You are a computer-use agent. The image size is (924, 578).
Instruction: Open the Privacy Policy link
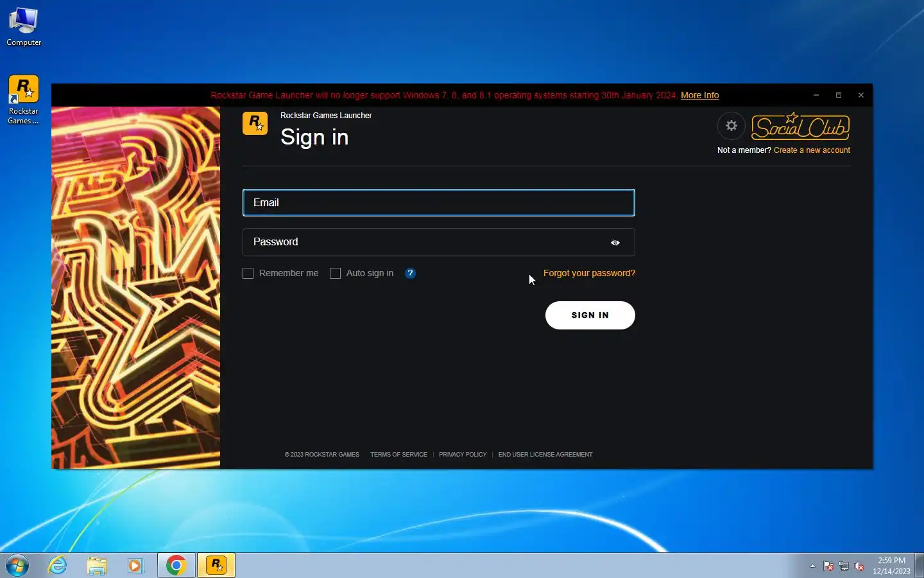pos(463,455)
